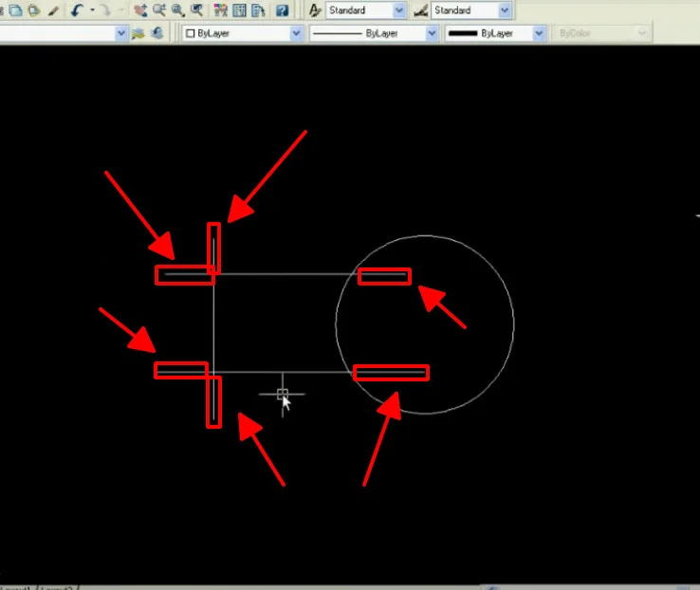Click the blue Help question mark icon
The width and height of the screenshot is (700, 590).
click(x=282, y=9)
